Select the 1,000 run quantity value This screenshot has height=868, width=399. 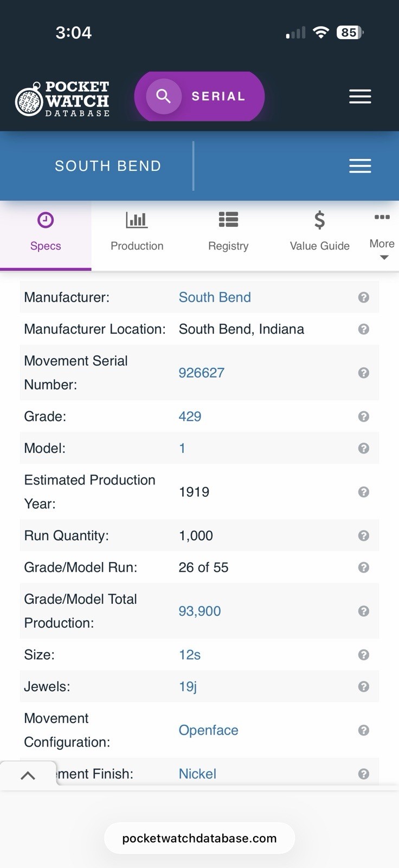coord(196,535)
